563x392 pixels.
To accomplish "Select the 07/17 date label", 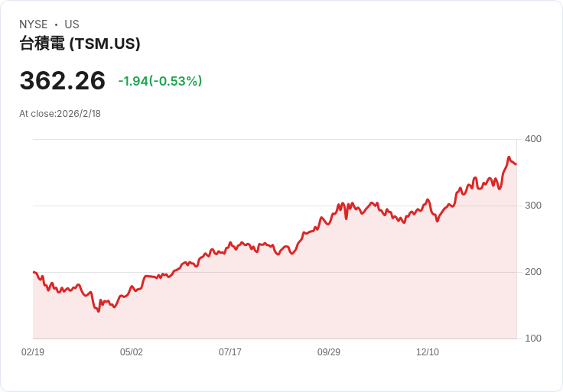I will click(230, 352).
